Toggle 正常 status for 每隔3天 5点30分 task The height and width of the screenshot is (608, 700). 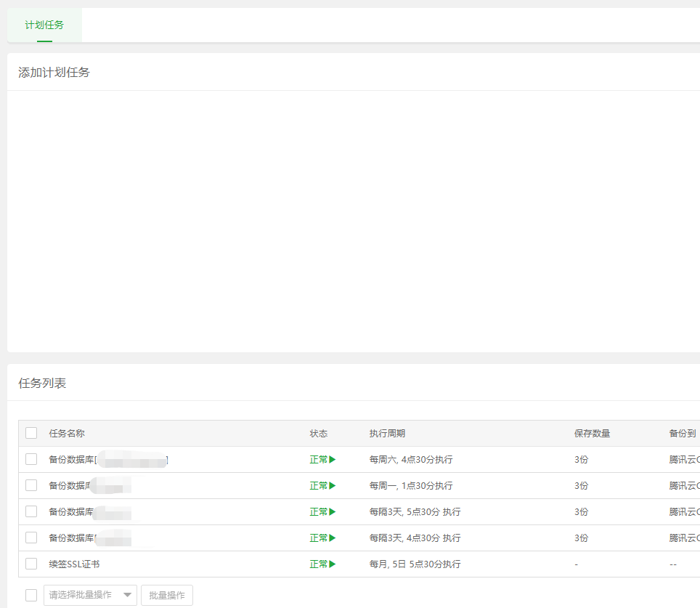tap(322, 511)
